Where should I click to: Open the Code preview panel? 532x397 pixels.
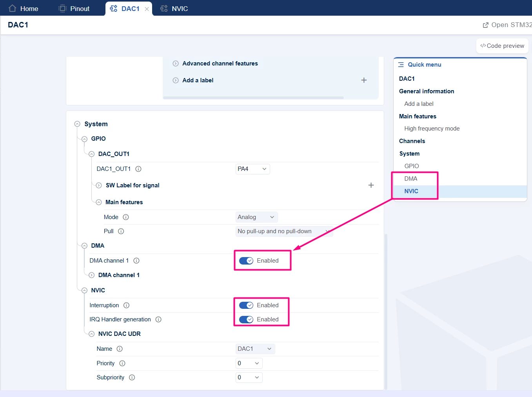coord(502,46)
